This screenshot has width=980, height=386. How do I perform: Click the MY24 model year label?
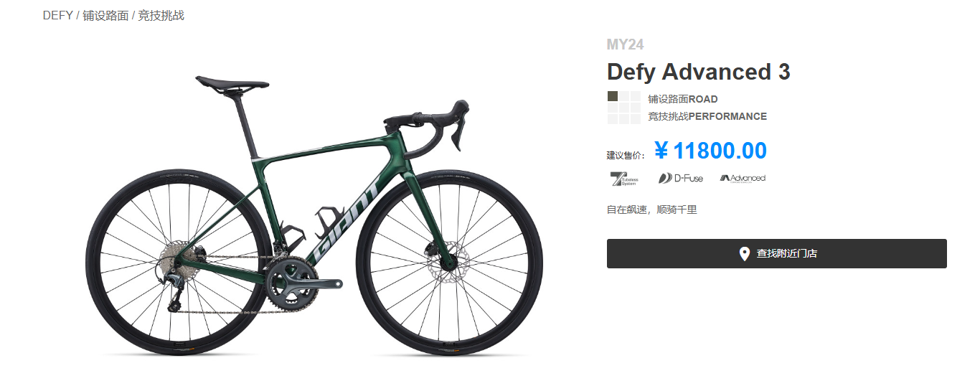625,44
